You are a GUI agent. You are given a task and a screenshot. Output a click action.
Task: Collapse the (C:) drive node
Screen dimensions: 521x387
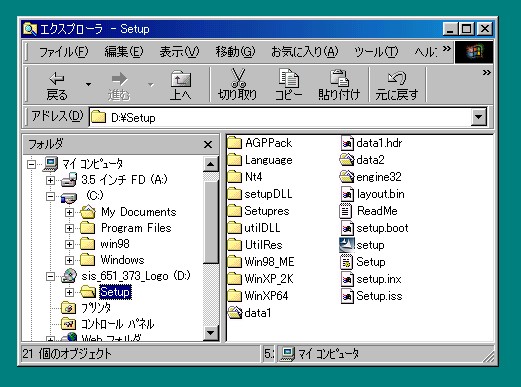(x=50, y=196)
